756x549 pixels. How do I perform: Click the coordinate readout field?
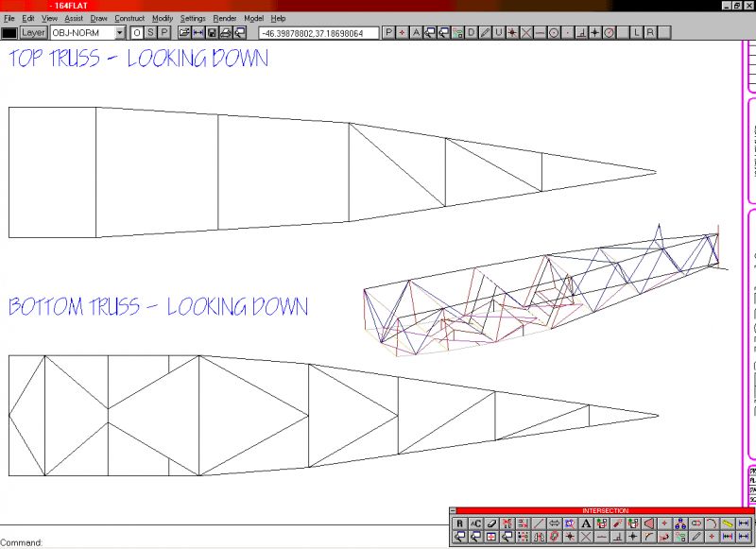click(318, 33)
